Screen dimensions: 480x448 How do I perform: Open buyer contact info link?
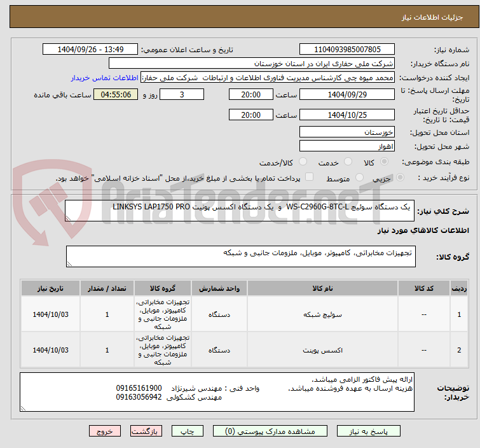click(x=105, y=78)
